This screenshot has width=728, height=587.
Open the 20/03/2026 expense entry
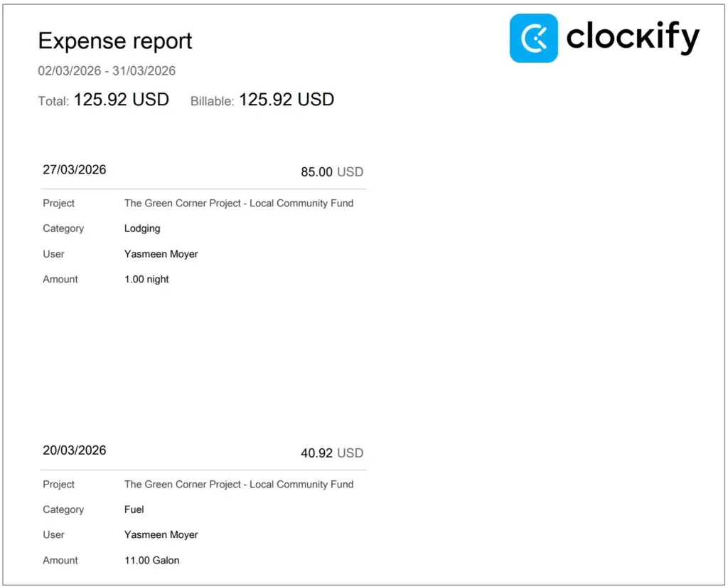[74, 450]
